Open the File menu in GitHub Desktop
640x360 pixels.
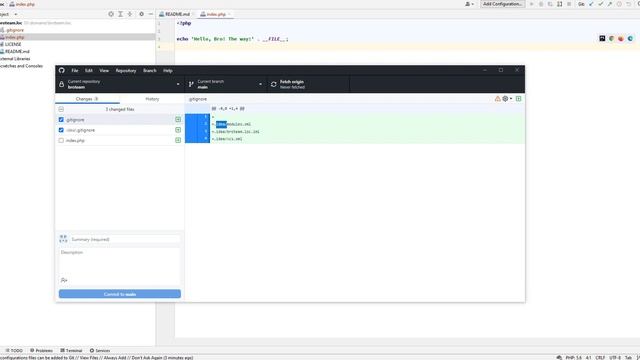(x=75, y=71)
